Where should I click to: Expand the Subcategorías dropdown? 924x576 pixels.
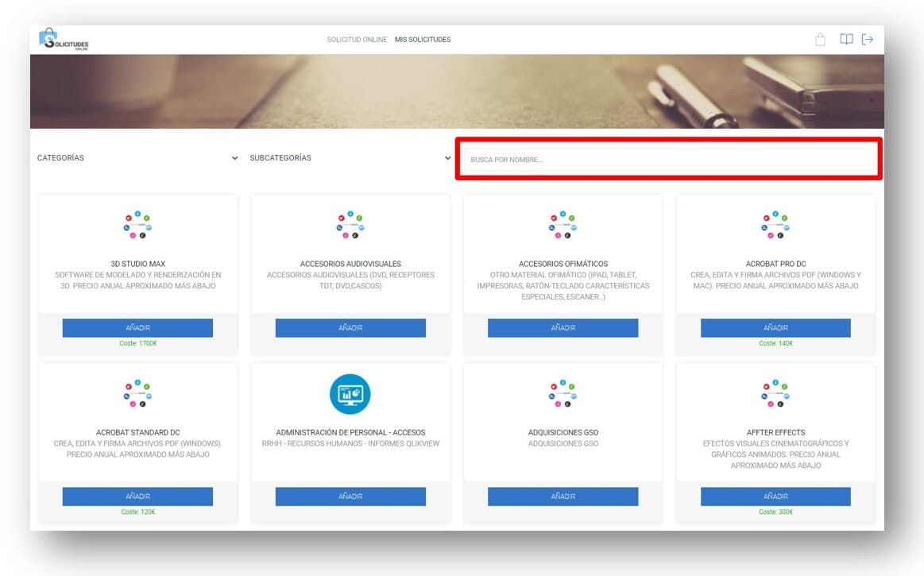350,158
